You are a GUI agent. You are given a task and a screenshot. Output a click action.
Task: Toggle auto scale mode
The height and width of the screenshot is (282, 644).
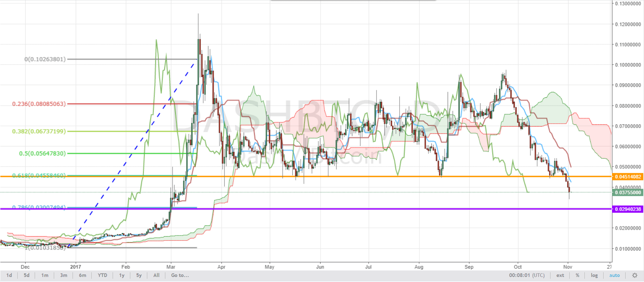click(x=614, y=276)
